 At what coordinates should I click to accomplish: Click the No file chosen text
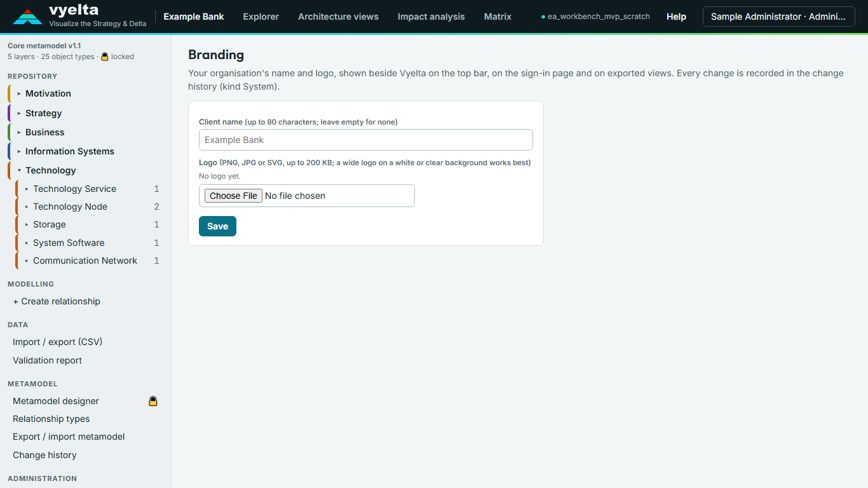pyautogui.click(x=295, y=196)
